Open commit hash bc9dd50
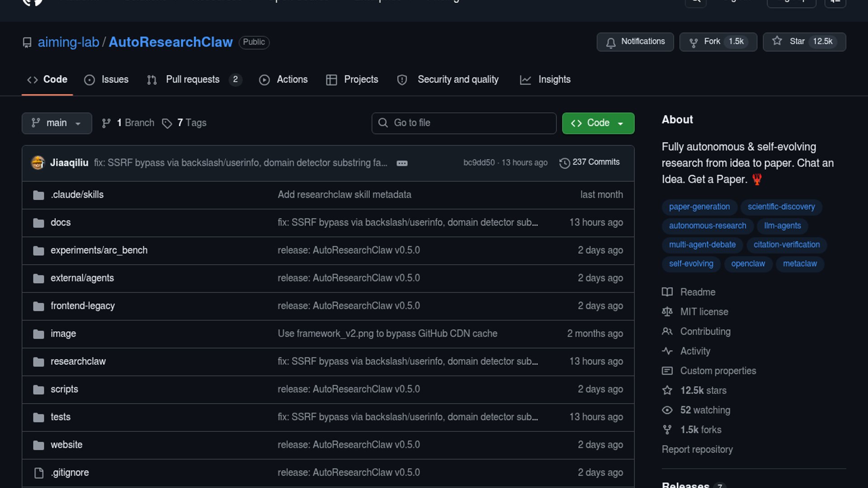This screenshot has height=488, width=868. [x=479, y=163]
